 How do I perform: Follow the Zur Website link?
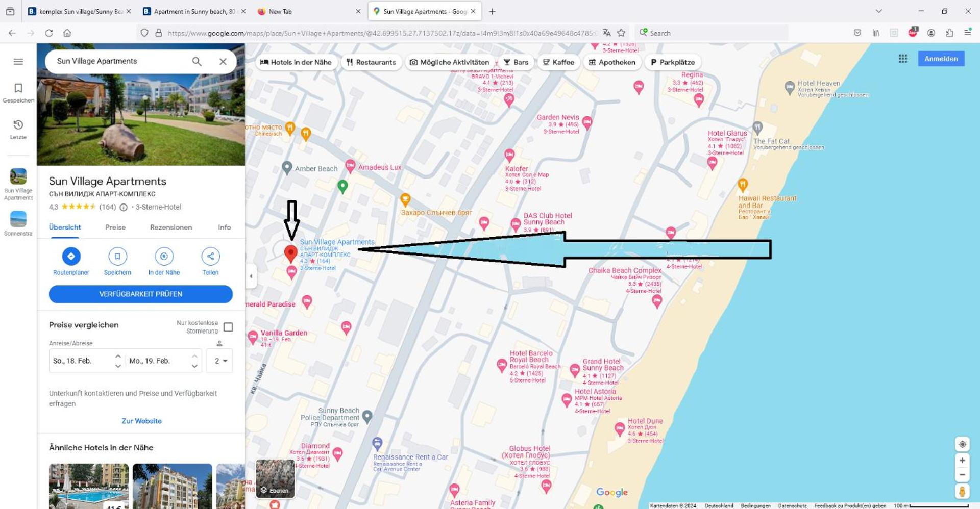tap(141, 421)
